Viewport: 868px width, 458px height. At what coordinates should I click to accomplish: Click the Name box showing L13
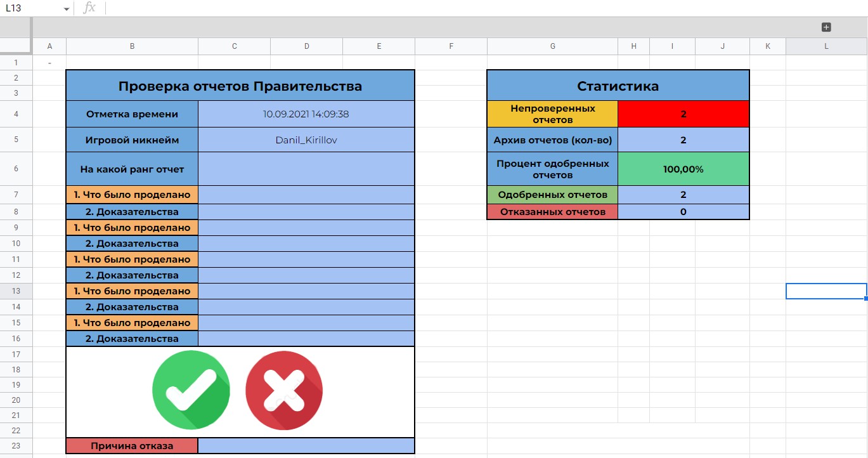coord(32,8)
